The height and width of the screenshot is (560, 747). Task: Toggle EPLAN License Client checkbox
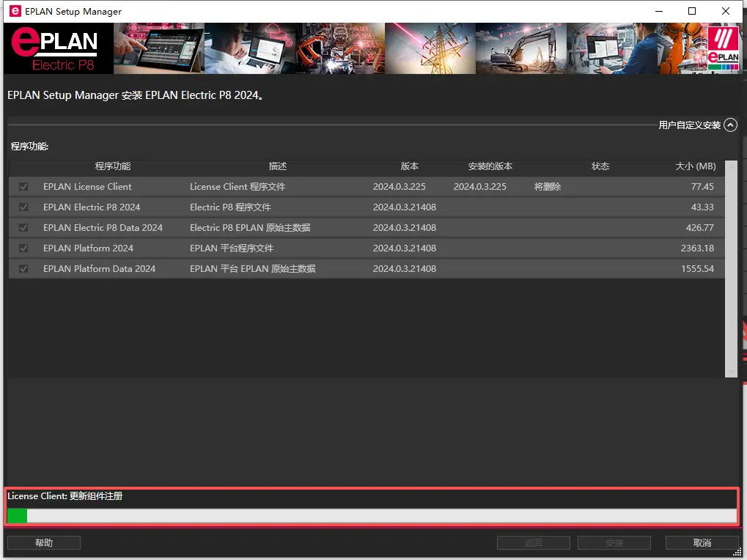tap(23, 187)
